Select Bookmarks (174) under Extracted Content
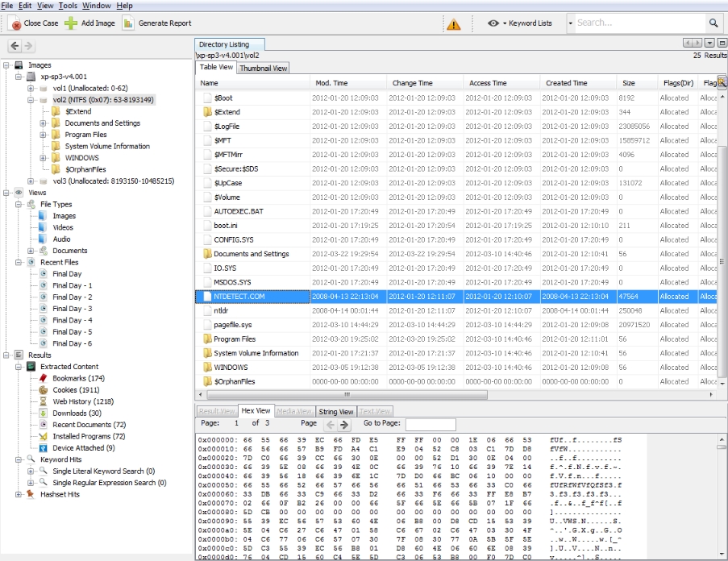Image resolution: width=728 pixels, height=561 pixels. click(x=78, y=378)
